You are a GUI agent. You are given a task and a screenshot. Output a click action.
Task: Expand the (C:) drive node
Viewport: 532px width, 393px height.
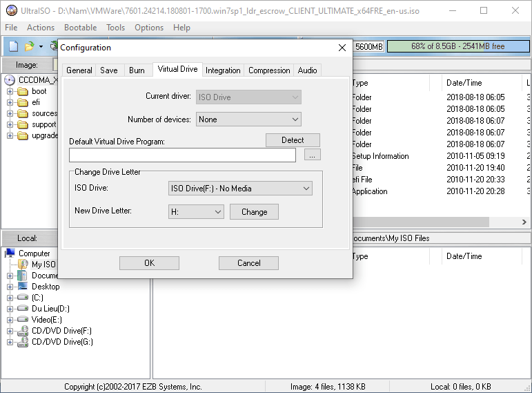(10, 298)
